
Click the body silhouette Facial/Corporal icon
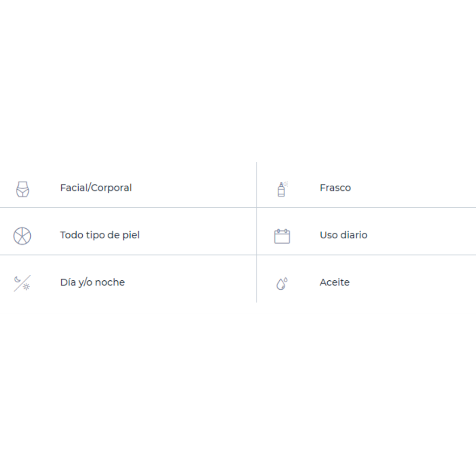[x=22, y=189]
